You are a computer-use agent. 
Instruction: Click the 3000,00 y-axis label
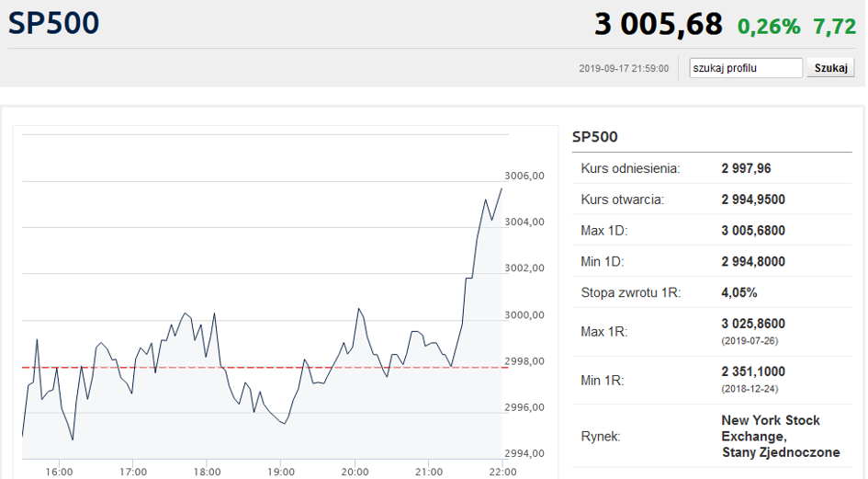click(x=524, y=315)
